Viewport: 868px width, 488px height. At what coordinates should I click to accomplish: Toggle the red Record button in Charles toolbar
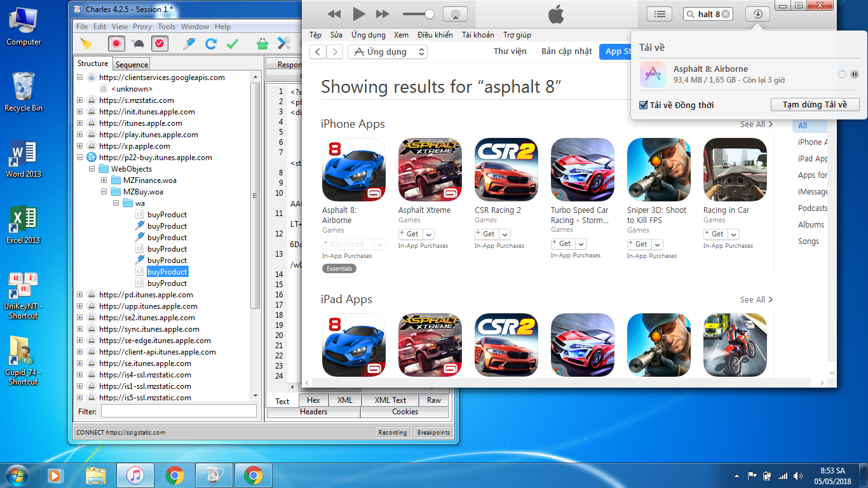tap(116, 44)
